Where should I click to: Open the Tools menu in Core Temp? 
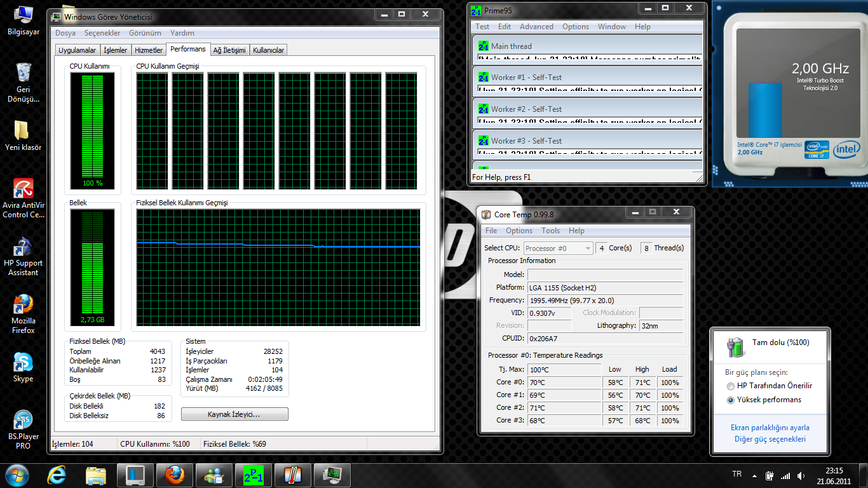[551, 231]
